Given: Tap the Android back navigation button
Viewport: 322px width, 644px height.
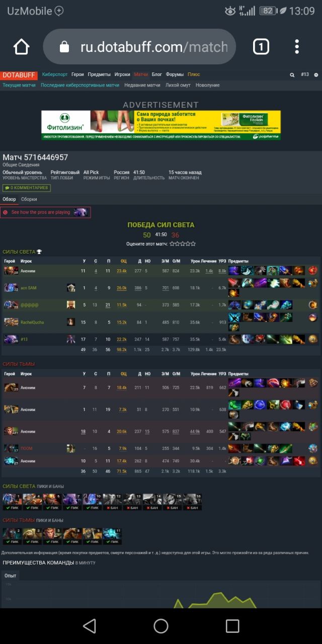Looking at the screenshot, I should click(90, 626).
